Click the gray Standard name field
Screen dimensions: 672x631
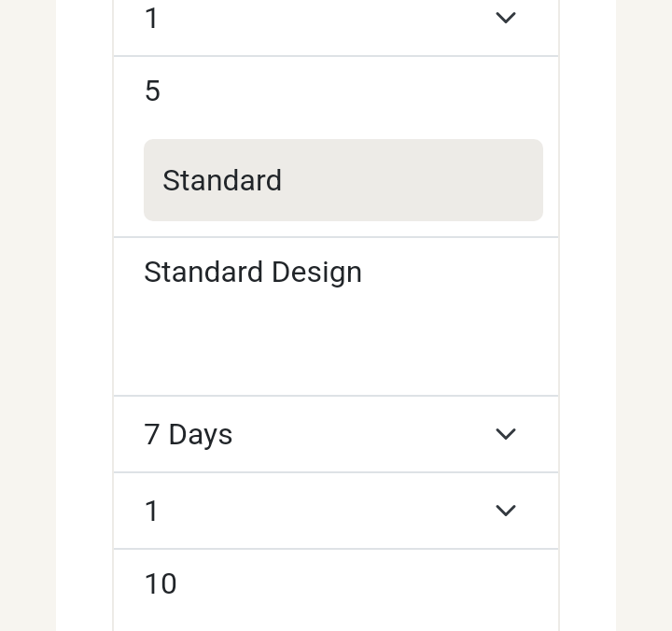tap(343, 180)
